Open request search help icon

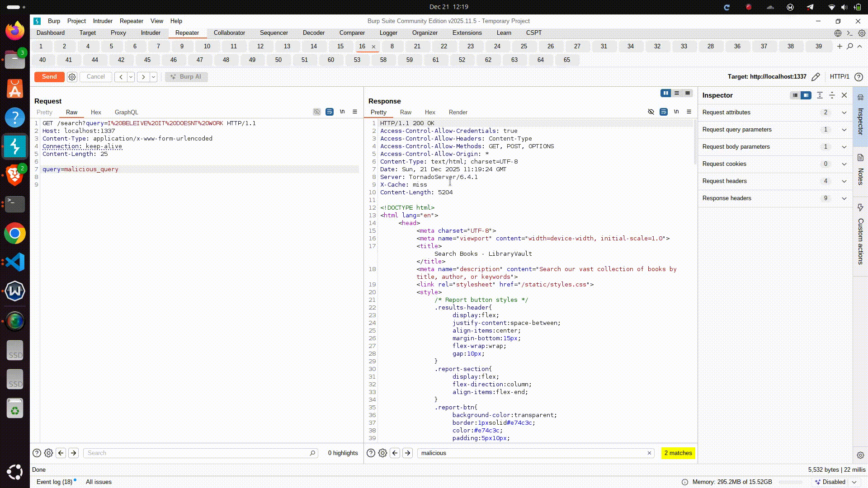point(37,453)
